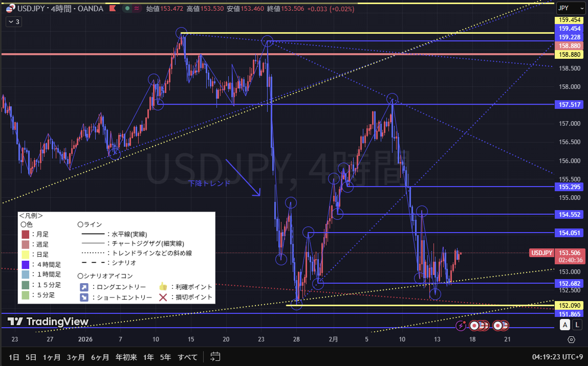The image size is (588, 366).
Task: Toggle auto scale with the A button
Action: (x=565, y=325)
